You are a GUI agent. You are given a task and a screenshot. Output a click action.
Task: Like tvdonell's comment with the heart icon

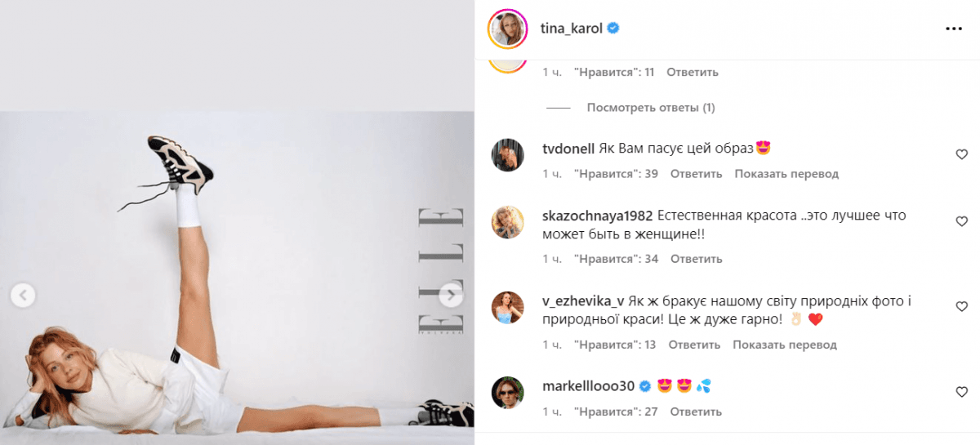point(961,154)
